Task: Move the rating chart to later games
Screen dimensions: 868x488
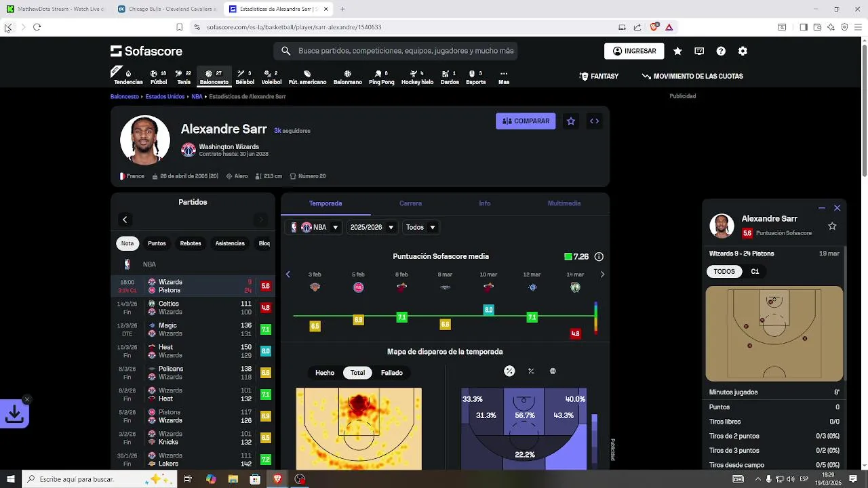Action: coord(602,274)
